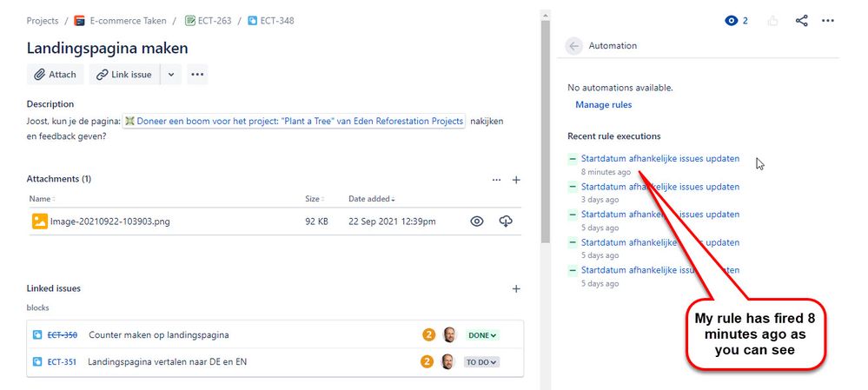Open the share issue icon
Screen dimensions: 868x390
click(x=801, y=21)
